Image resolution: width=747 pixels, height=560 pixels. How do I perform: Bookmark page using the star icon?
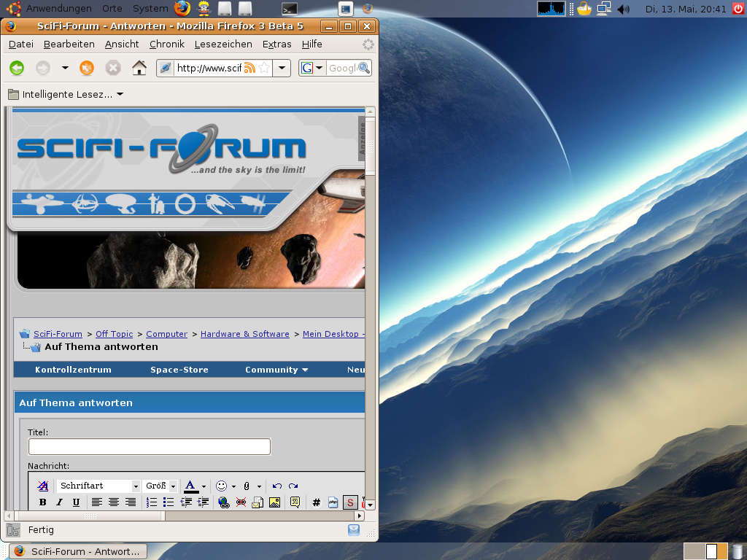coord(264,68)
